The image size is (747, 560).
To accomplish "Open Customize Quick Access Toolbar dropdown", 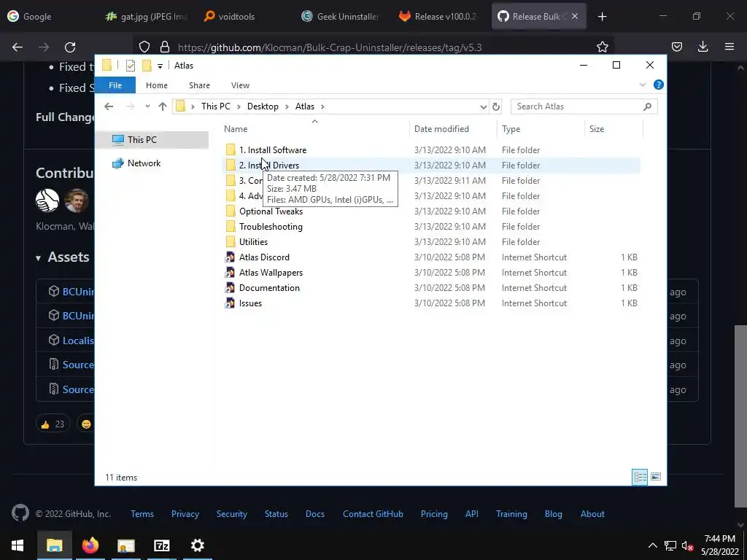I will (x=160, y=66).
